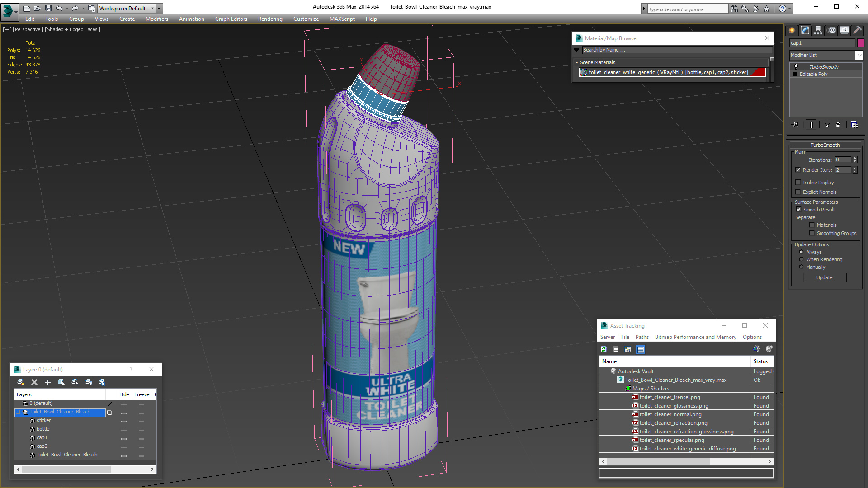Toggle Show End Result icon
Screen dimensions: 868x488
coord(811,125)
